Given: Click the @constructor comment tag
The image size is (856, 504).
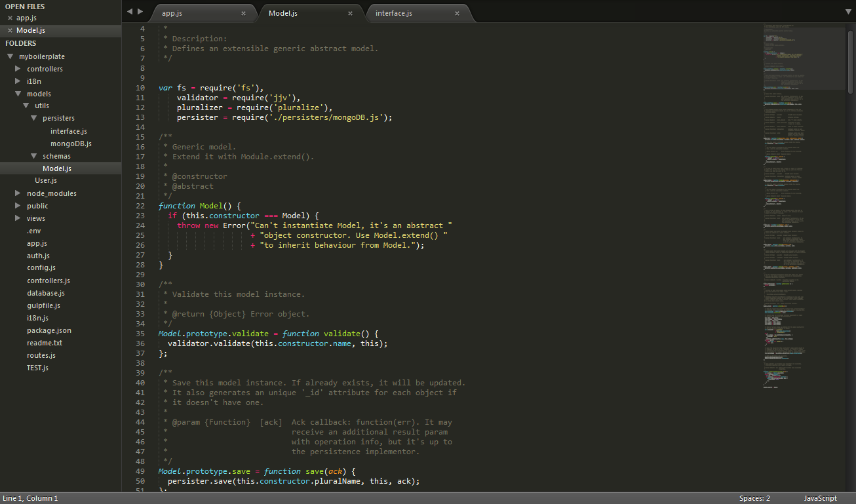Looking at the screenshot, I should [200, 176].
